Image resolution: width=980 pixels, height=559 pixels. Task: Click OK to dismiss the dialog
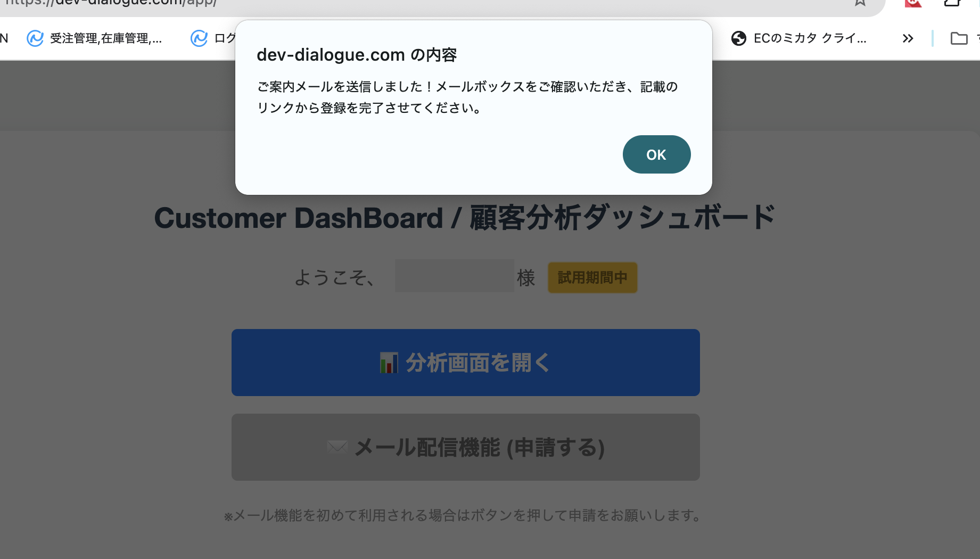point(656,154)
